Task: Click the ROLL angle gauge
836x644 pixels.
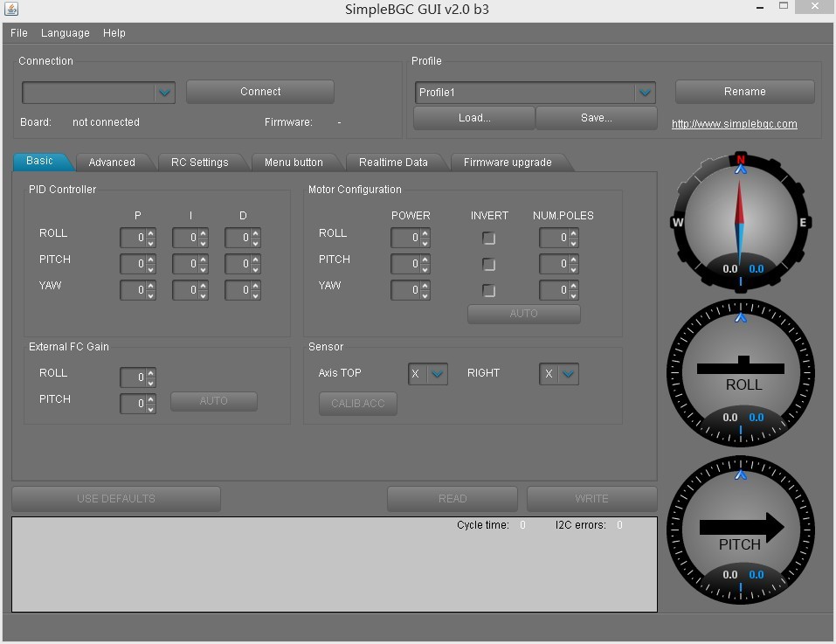Action: 740,372
